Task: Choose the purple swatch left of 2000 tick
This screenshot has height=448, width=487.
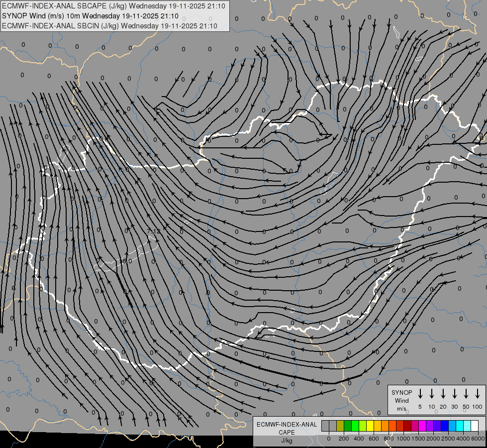Action: click(429, 426)
